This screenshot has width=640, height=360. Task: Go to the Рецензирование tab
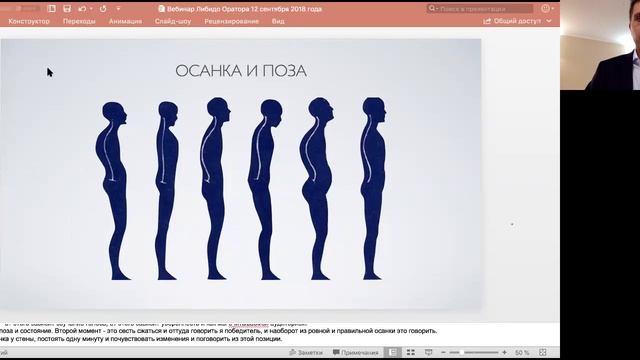click(231, 21)
